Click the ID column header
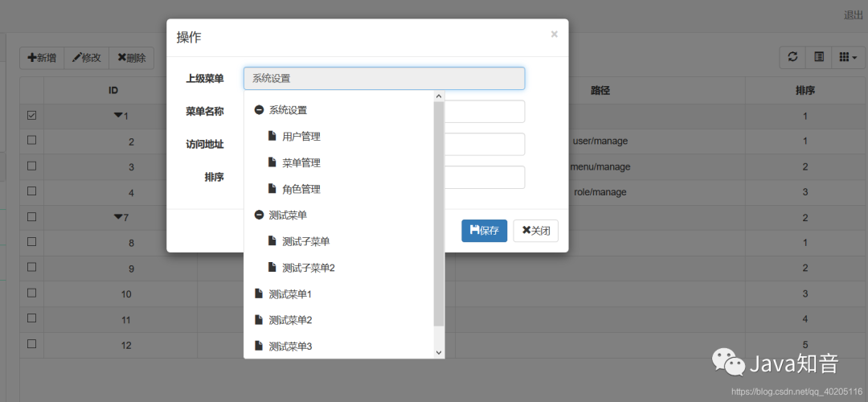 (x=113, y=90)
